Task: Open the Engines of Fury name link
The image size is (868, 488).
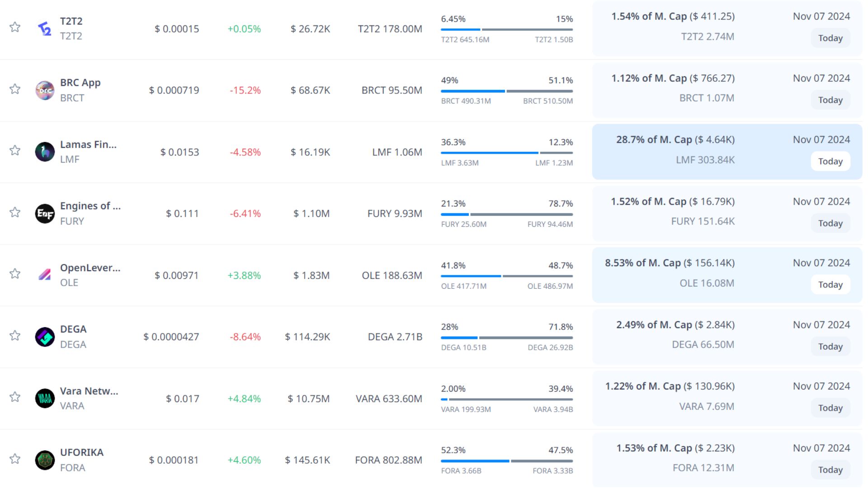Action: pyautogui.click(x=90, y=206)
